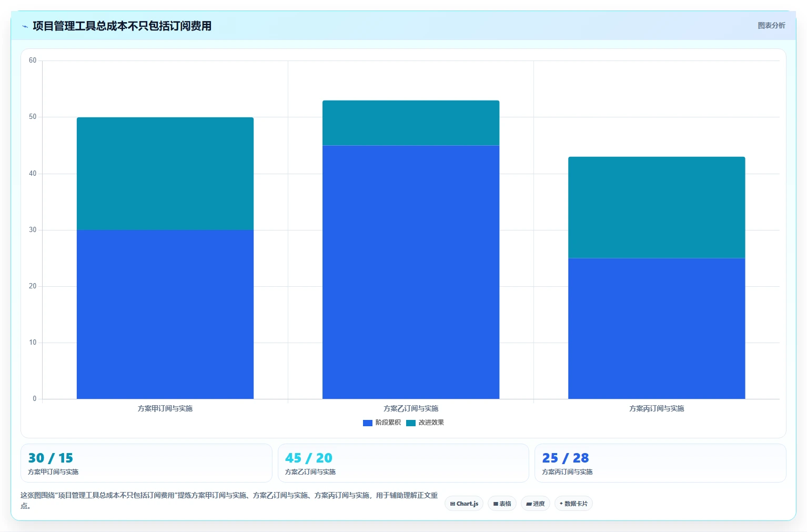Click the y-axis value 30

point(33,230)
